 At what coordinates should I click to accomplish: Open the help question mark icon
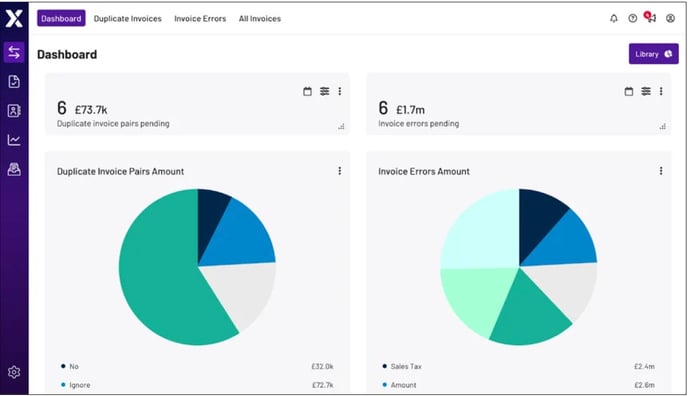point(633,18)
